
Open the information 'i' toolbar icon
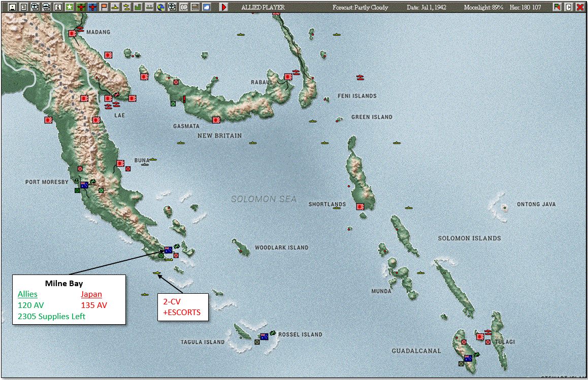(x=58, y=7)
